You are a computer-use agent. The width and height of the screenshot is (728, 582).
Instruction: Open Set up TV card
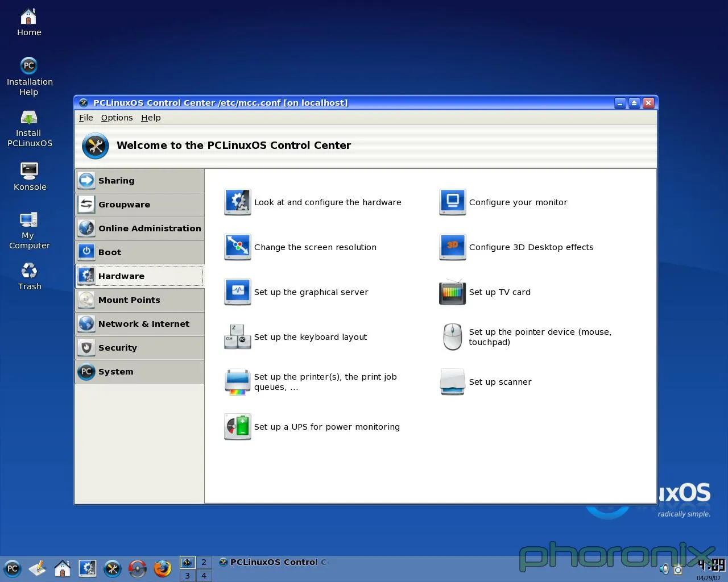click(485, 292)
